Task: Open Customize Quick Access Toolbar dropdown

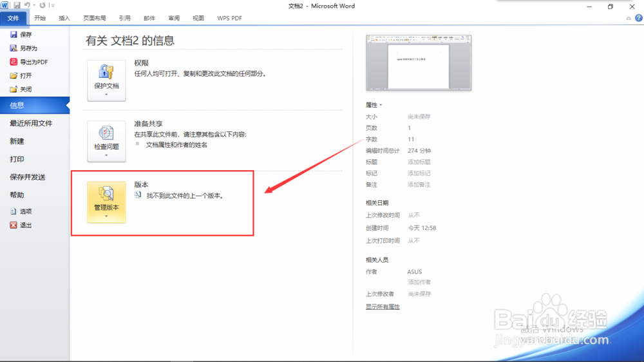Action: [53, 5]
